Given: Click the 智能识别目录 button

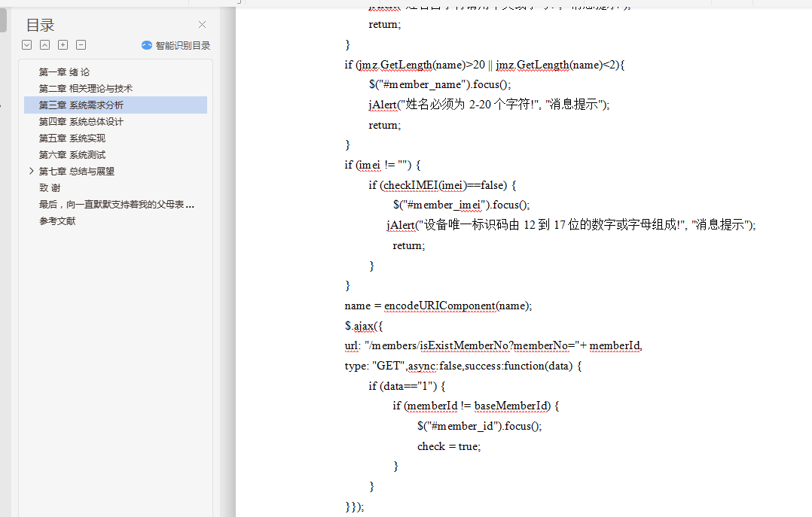Looking at the screenshot, I should 176,46.
